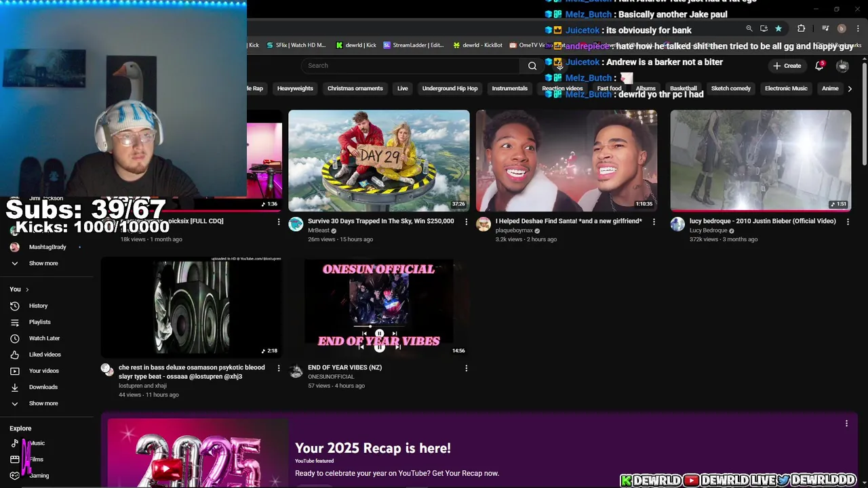Select the Christmas ornaments chip
Screen dimensions: 868x488
355,89
